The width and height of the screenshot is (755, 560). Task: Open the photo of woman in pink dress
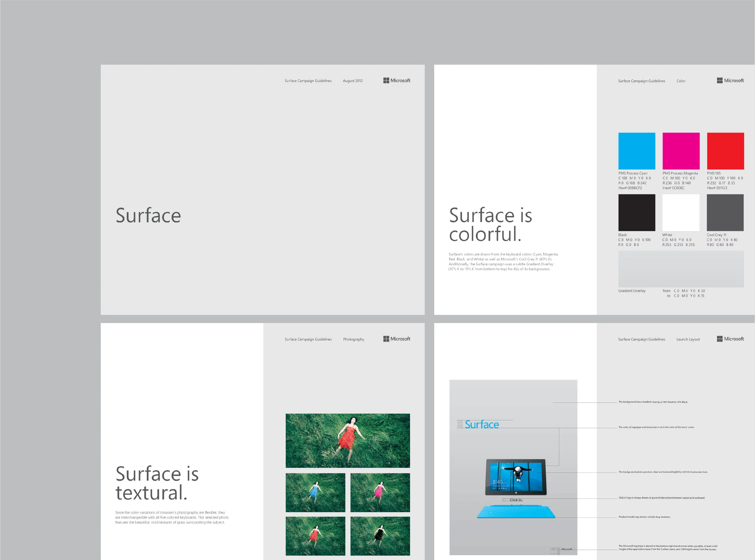[x=380, y=493]
